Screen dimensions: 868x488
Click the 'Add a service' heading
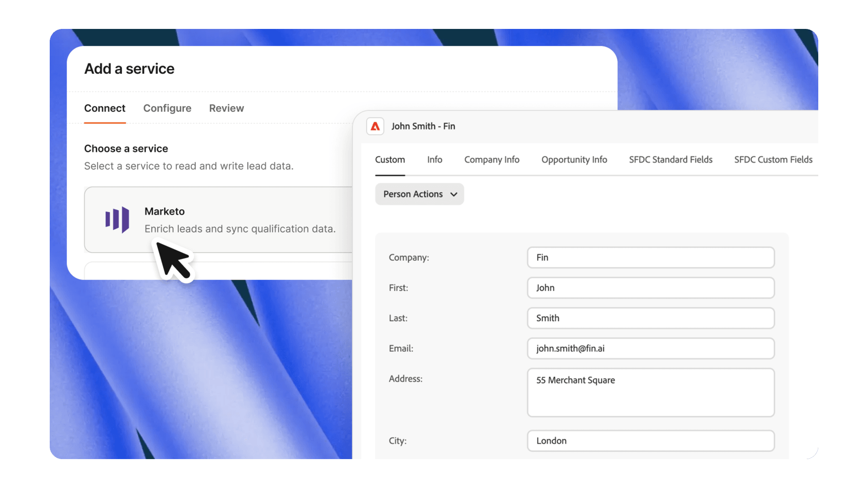[x=129, y=69]
